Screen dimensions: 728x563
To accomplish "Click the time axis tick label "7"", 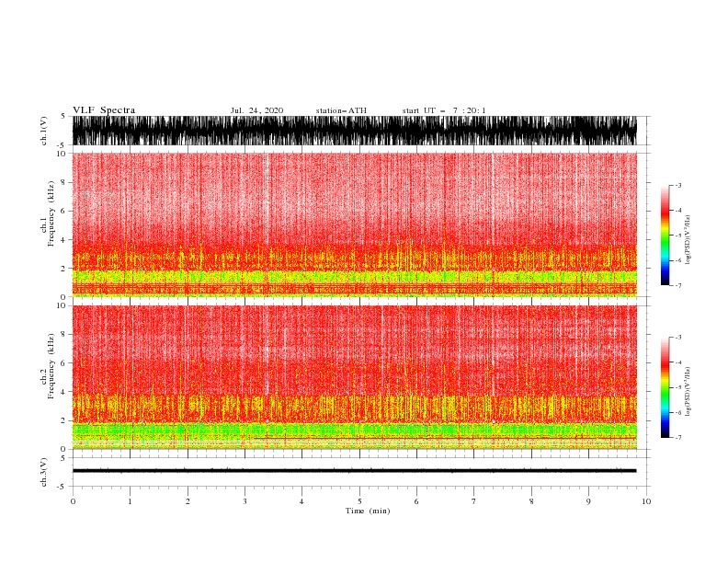I will 474,501.
